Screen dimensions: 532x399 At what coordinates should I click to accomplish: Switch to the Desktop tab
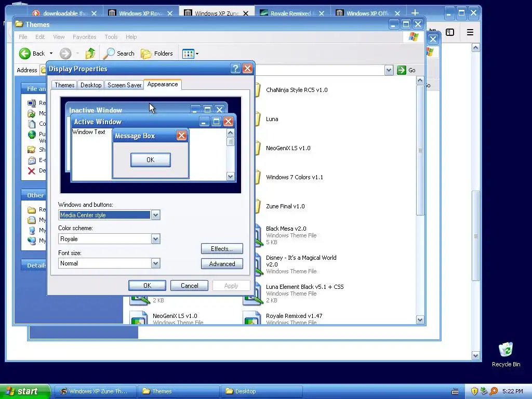[x=91, y=85]
